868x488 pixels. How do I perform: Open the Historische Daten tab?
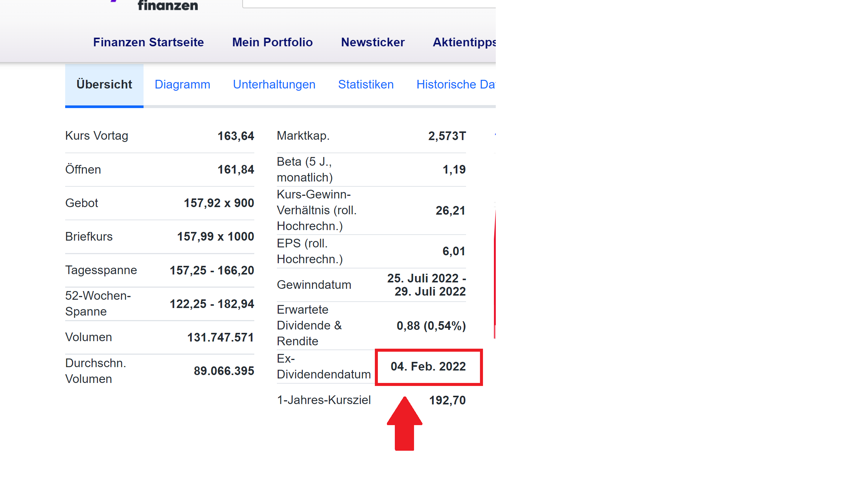click(456, 84)
